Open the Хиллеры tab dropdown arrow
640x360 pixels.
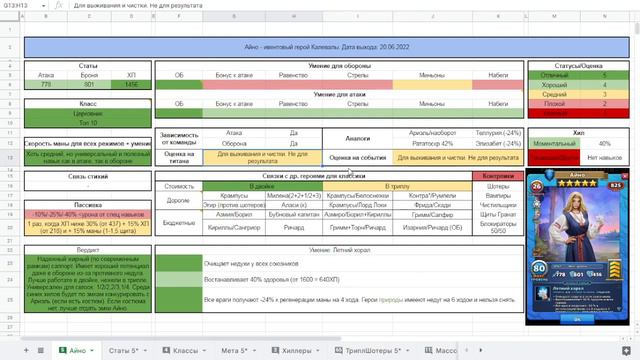(x=318, y=351)
